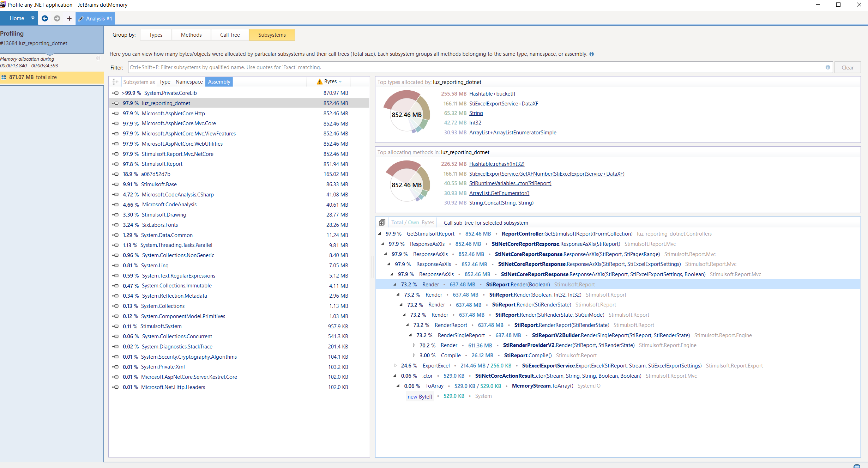Toggle Own bytes display
This screenshot has height=468, width=868.
414,223
